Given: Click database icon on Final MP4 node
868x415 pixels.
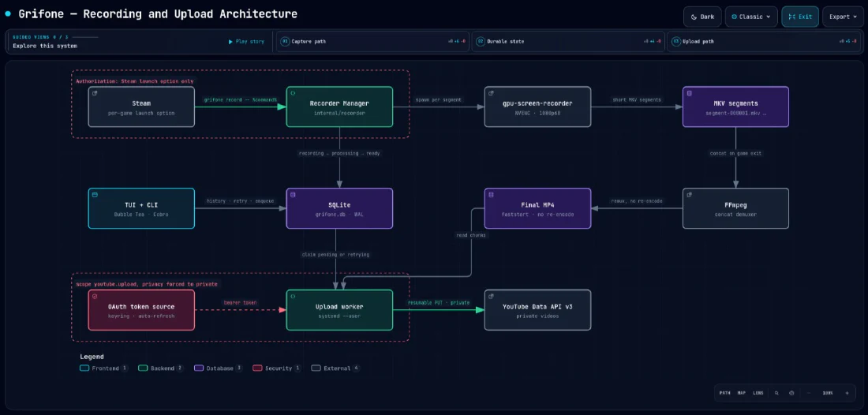Looking at the screenshot, I should pos(491,195).
